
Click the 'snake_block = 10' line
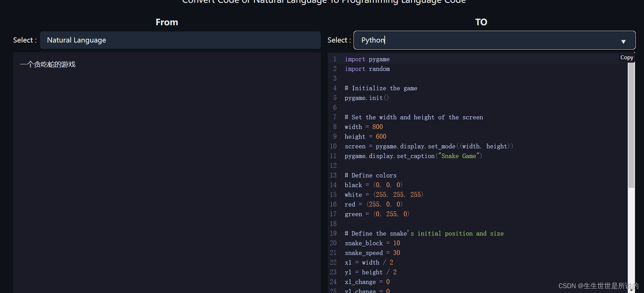tap(372, 243)
